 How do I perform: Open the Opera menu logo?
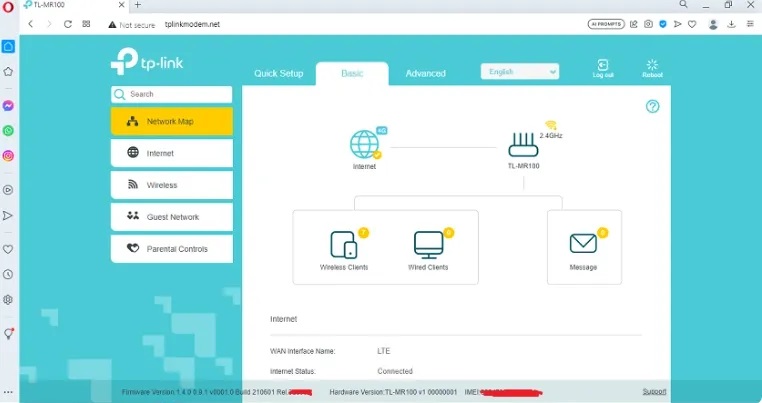point(8,9)
